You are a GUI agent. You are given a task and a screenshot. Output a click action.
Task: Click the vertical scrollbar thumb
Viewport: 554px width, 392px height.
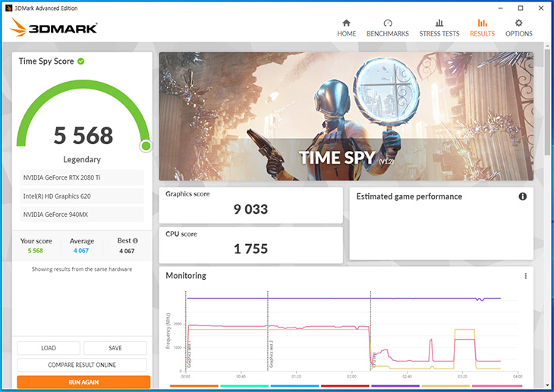(x=547, y=102)
